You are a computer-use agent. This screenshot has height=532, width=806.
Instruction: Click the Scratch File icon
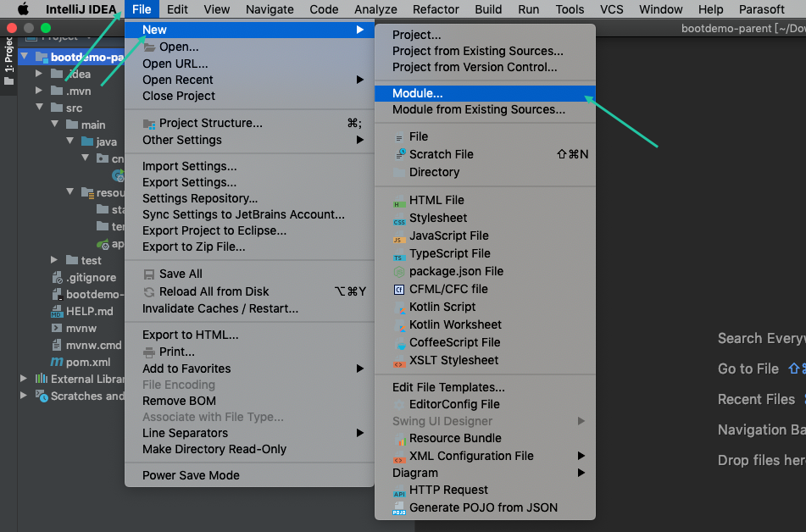pyautogui.click(x=400, y=154)
